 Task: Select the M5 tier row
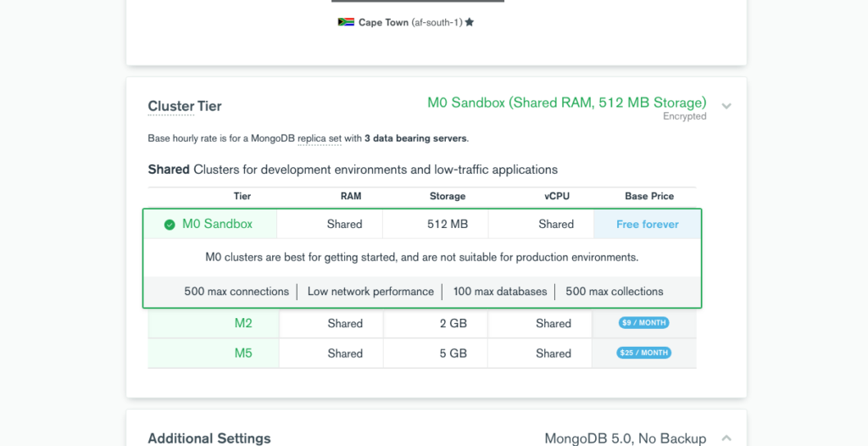click(x=422, y=354)
